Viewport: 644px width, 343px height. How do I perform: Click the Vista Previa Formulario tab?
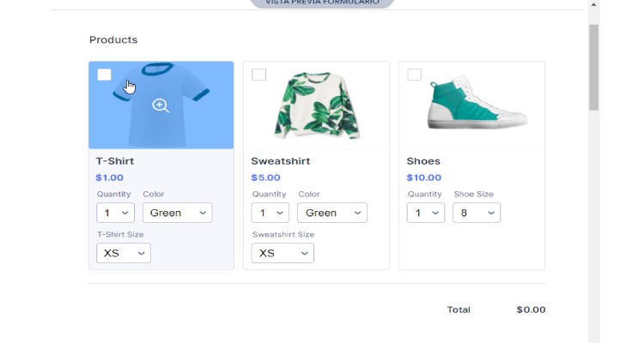tap(322, 3)
